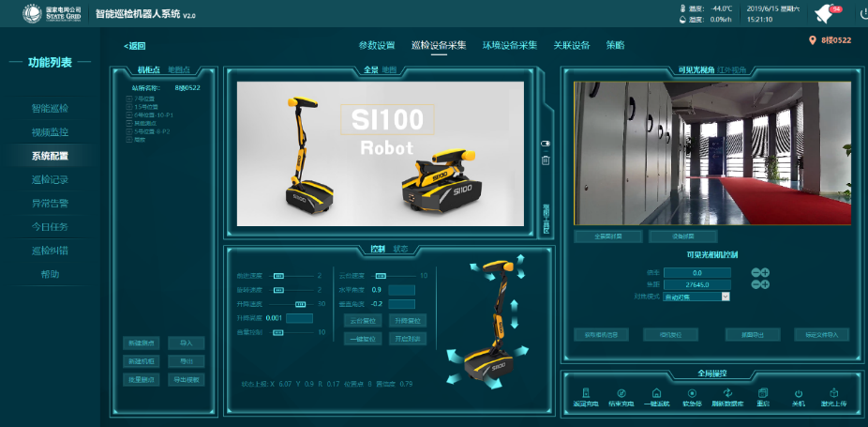Viewport: 868px width, 427px height.
Task: Click the 一键返航 one-key return home icon
Action: coord(656,392)
